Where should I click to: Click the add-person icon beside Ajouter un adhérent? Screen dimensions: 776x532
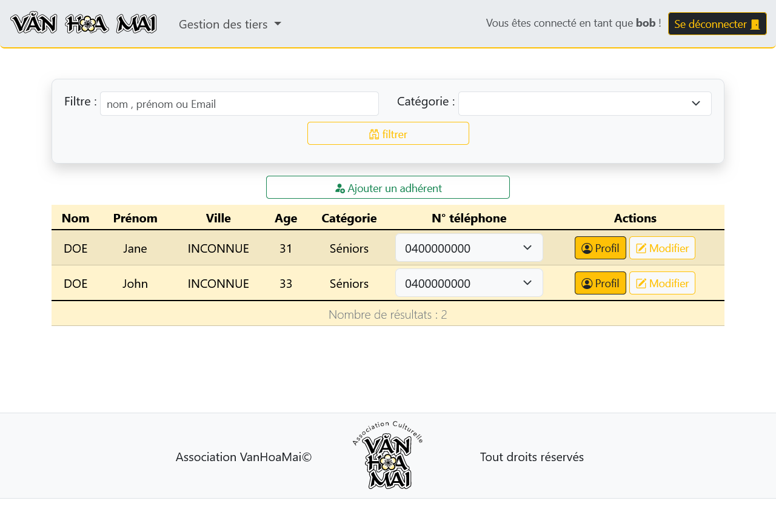[x=340, y=188]
